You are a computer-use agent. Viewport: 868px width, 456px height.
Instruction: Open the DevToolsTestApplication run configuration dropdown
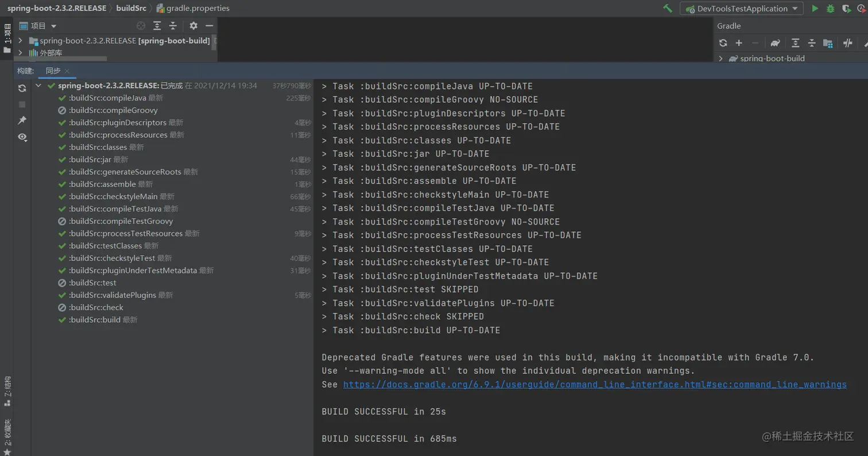(x=741, y=9)
